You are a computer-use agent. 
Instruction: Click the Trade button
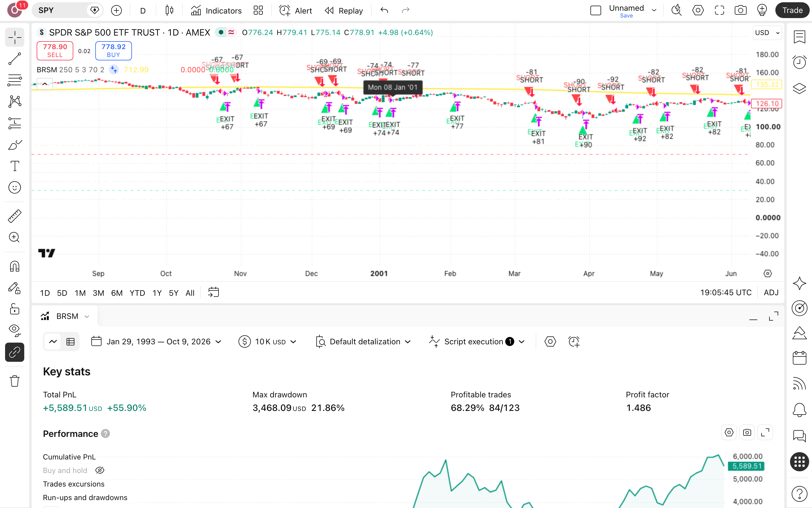coord(792,10)
